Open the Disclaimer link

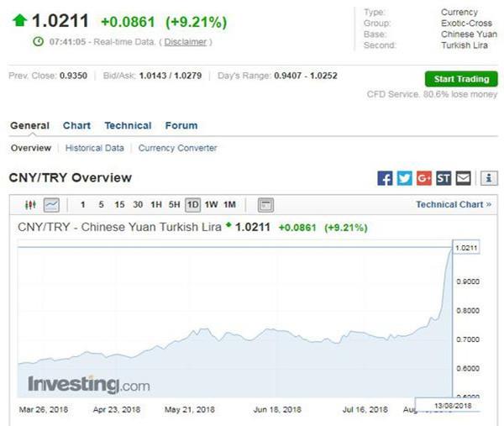[186, 42]
